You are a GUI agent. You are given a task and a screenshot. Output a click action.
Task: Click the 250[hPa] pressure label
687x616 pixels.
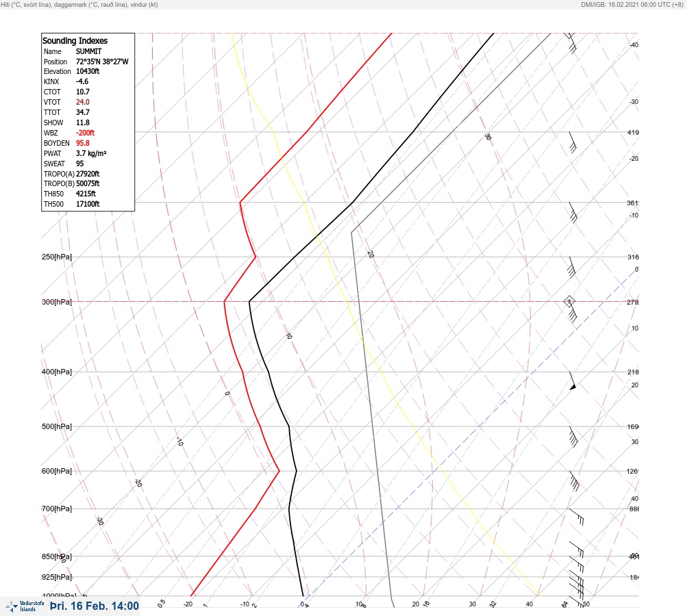tap(57, 257)
